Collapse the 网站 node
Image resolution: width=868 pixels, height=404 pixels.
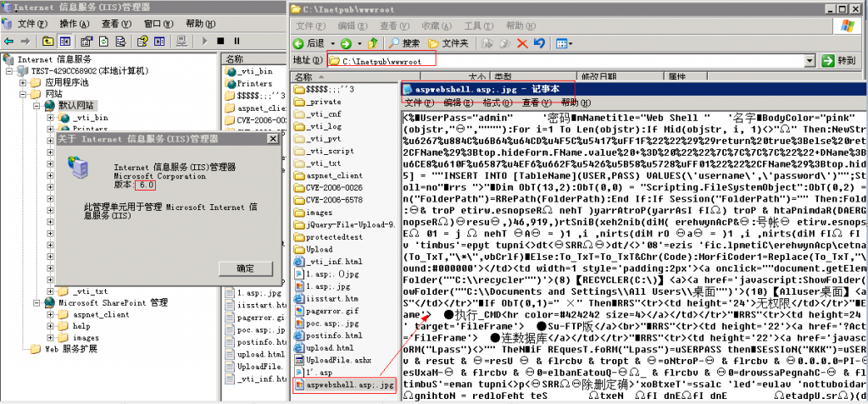tap(23, 94)
